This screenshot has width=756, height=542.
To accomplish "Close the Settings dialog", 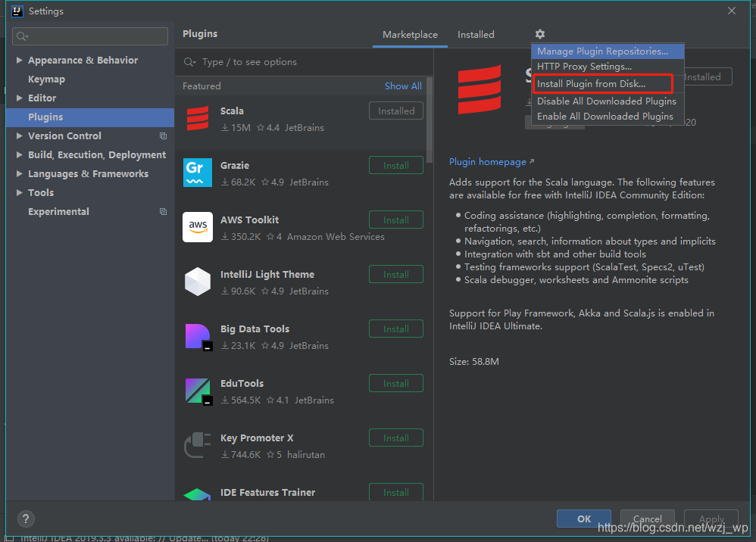I will pos(732,11).
